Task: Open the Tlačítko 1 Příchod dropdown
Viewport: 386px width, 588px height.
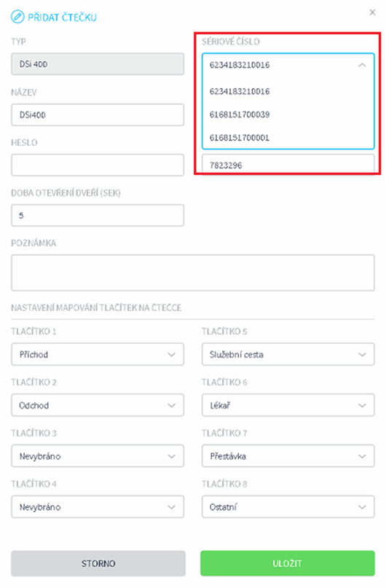Action: click(x=98, y=354)
